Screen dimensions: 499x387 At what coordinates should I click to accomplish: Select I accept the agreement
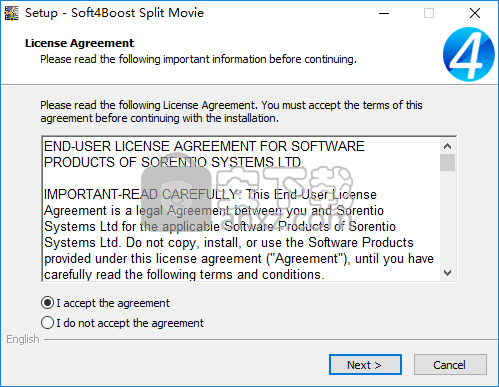tap(47, 303)
